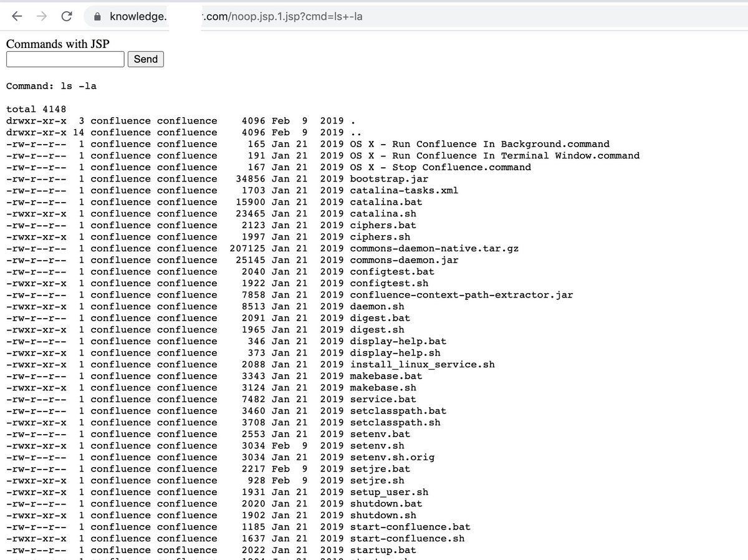Select the bootstrap.jar file name

click(x=390, y=179)
